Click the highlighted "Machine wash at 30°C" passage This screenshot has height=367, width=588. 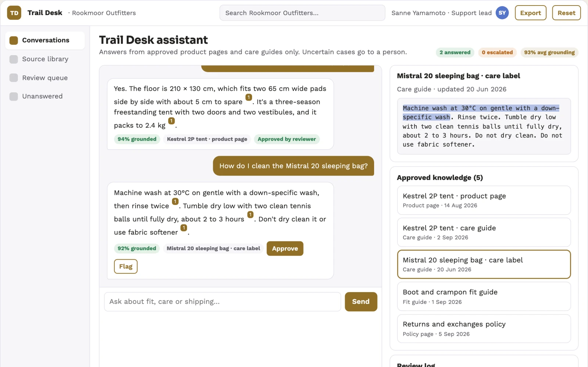click(481, 112)
